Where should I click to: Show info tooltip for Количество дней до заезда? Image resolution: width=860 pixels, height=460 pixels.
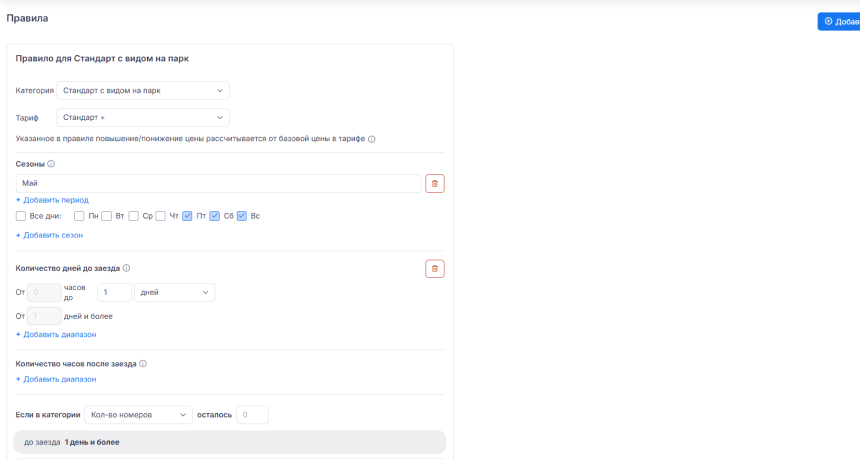tap(126, 268)
